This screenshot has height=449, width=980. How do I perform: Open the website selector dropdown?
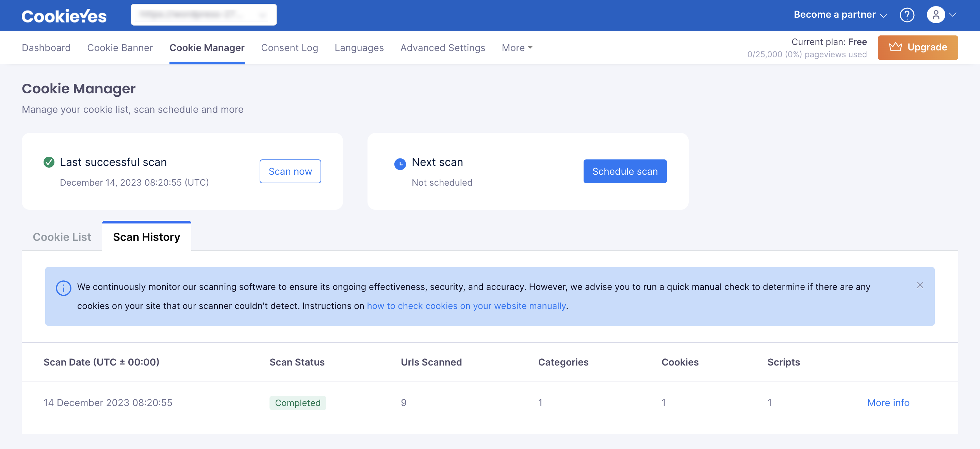coord(203,15)
